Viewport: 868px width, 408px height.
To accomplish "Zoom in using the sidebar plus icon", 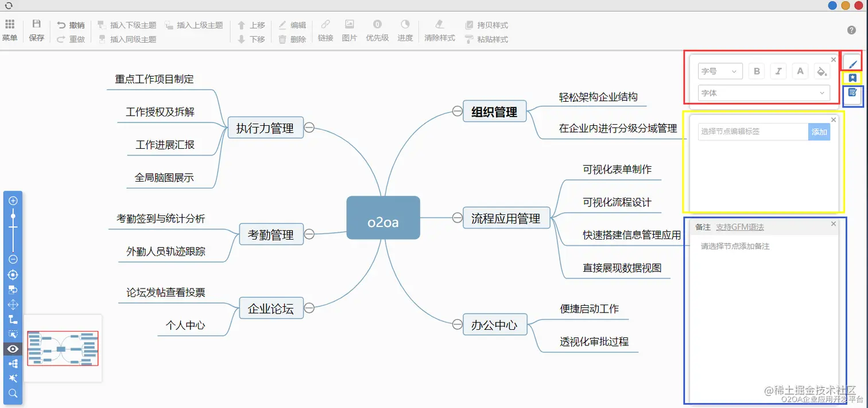I will tap(13, 200).
